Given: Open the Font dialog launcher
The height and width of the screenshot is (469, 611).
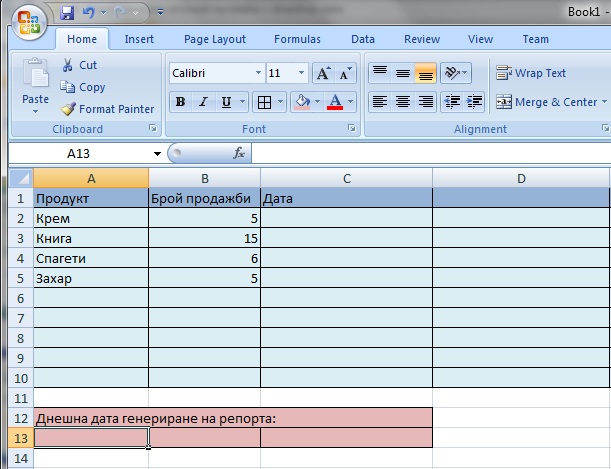Looking at the screenshot, I should click(352, 128).
